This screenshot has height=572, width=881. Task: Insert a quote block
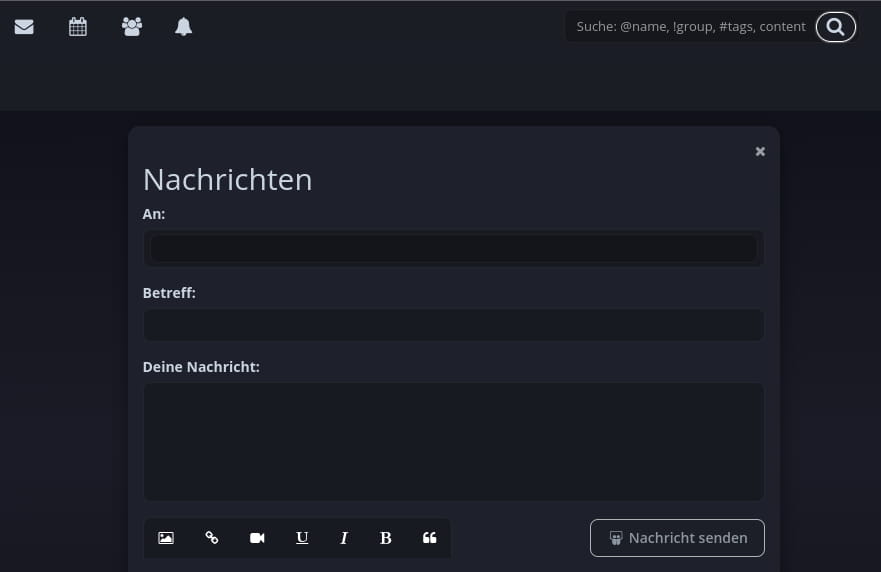click(430, 538)
